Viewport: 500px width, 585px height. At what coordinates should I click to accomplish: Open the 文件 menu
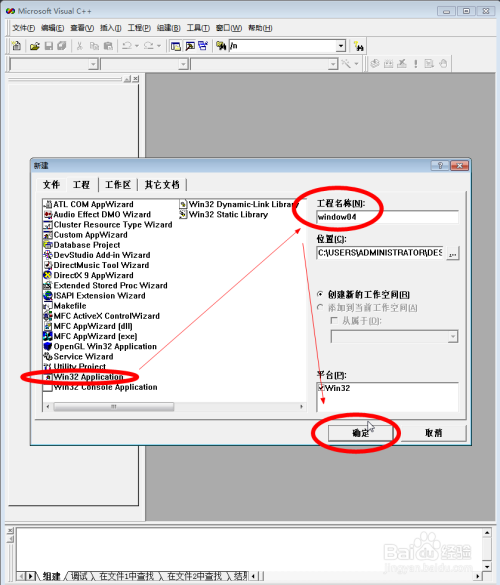[24, 28]
